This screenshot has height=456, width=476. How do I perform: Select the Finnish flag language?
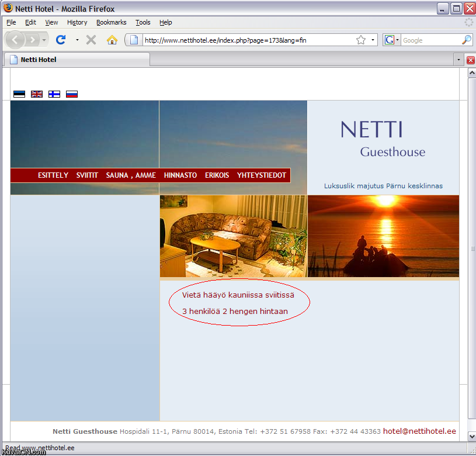point(54,94)
